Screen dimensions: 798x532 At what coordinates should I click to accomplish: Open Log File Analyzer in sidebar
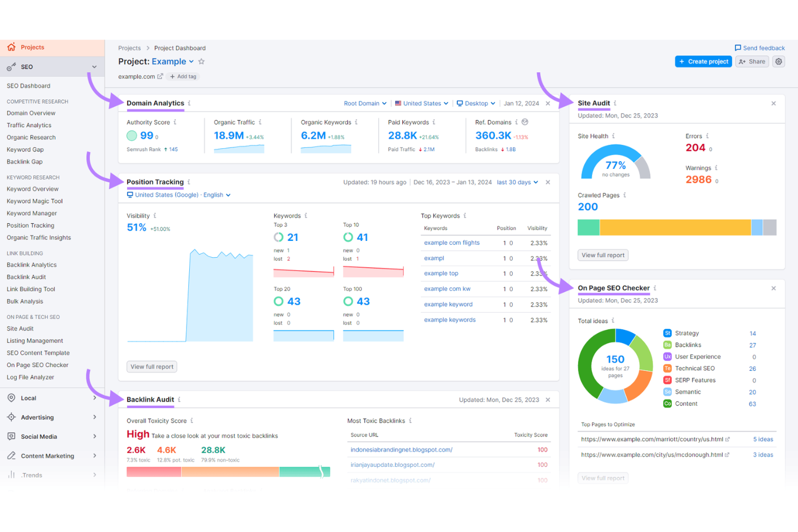click(30, 377)
